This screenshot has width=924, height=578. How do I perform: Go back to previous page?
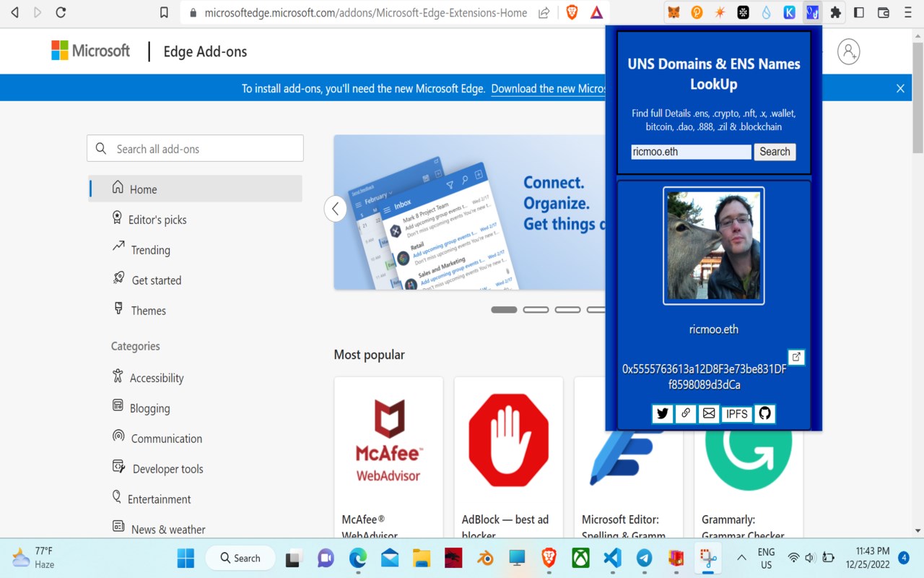coord(14,12)
